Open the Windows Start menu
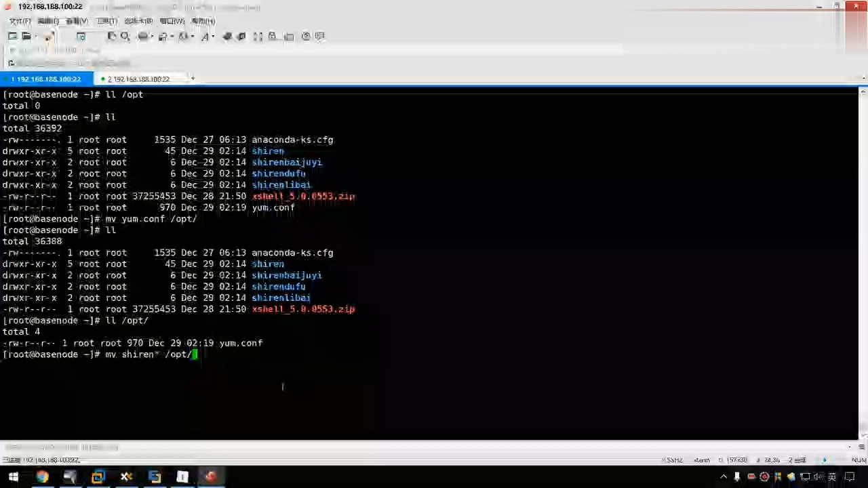Image resolution: width=868 pixels, height=488 pixels. (13, 477)
